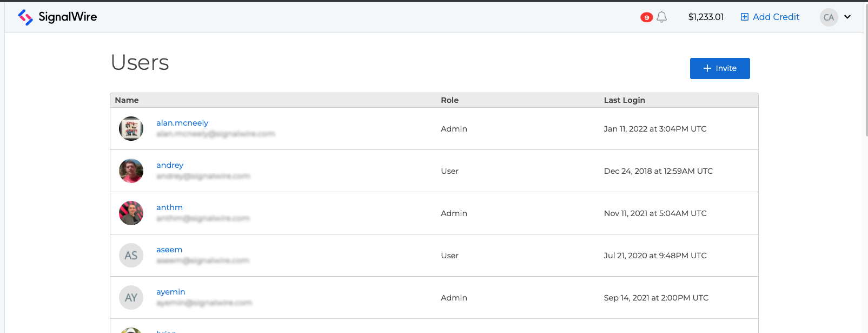Screen dimensions: 868x333
Task: Click the SignalWire logo icon
Action: click(25, 17)
